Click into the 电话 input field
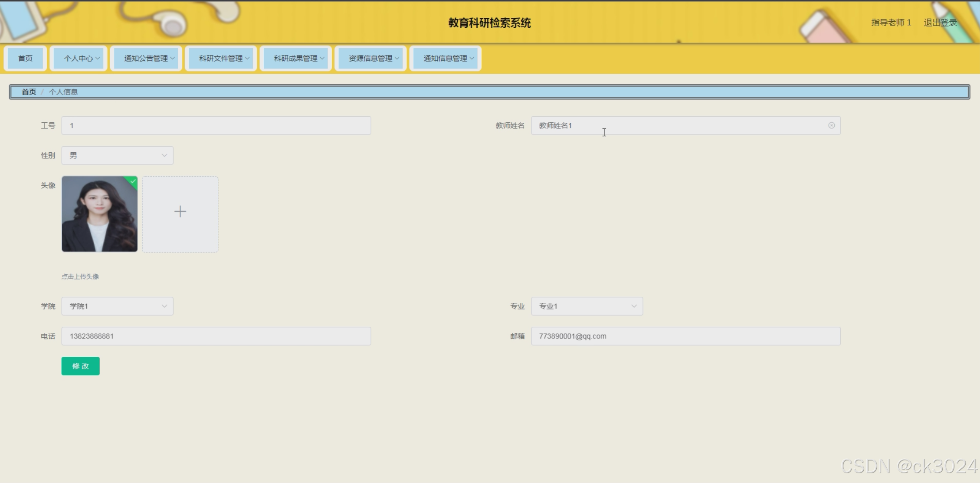This screenshot has height=483, width=980. coord(216,336)
